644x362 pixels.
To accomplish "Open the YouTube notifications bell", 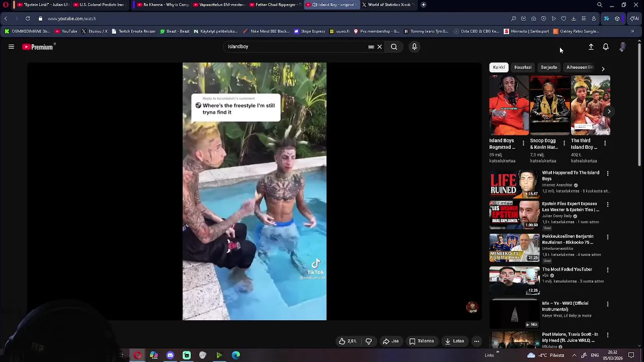I will pos(606,47).
